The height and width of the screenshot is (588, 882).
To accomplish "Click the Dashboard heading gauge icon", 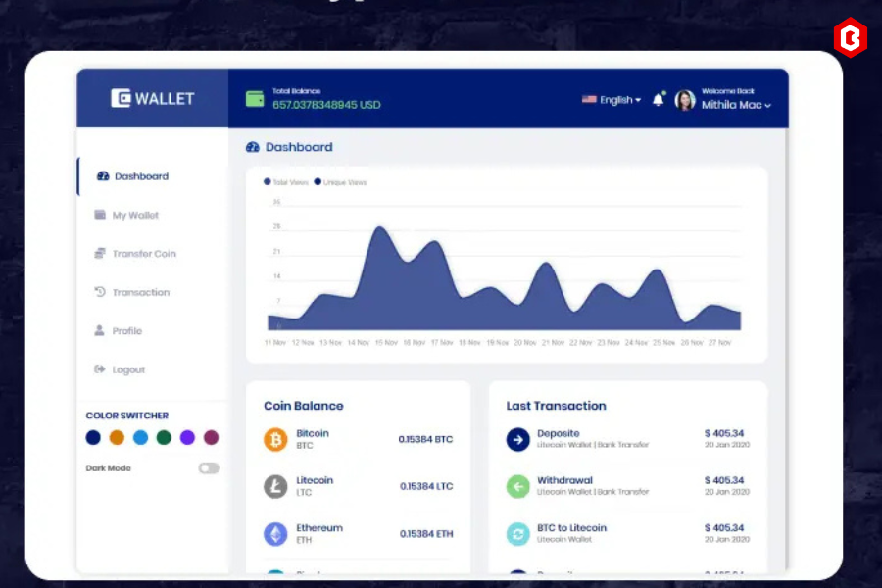I will tap(253, 147).
